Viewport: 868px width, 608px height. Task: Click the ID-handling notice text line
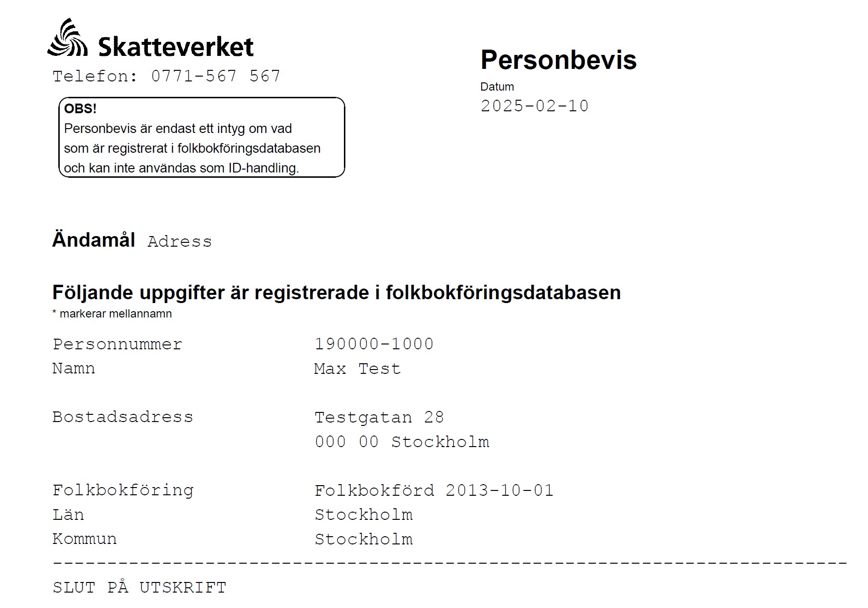coord(181,168)
